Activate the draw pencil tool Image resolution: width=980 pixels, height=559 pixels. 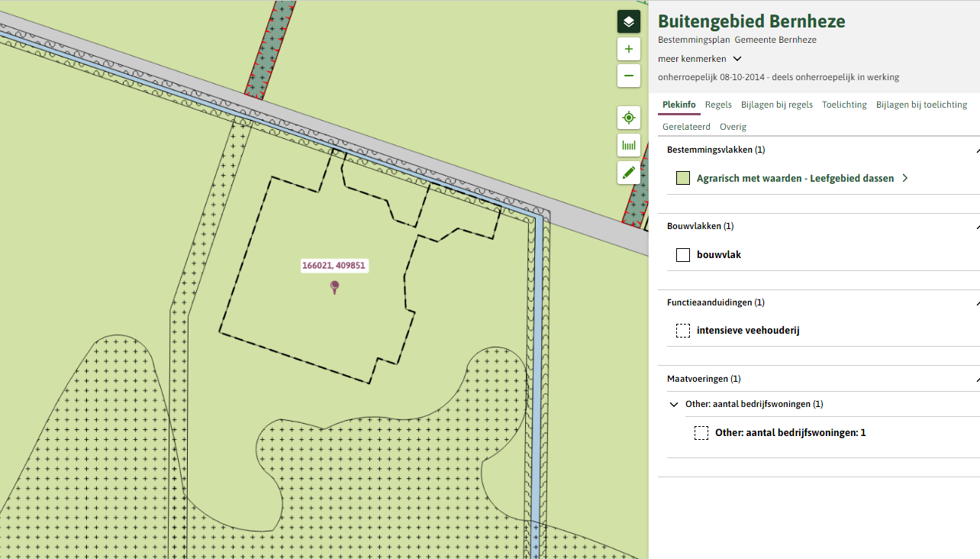(629, 173)
